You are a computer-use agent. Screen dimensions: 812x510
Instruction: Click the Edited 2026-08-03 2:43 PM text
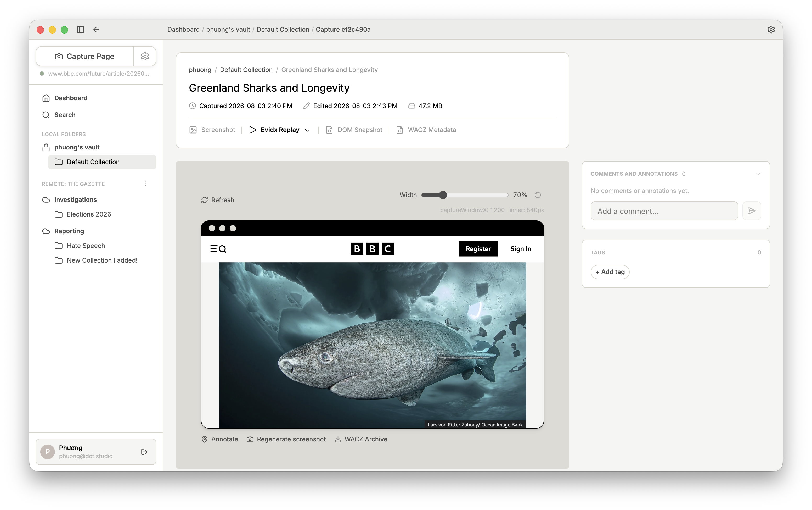(x=355, y=106)
